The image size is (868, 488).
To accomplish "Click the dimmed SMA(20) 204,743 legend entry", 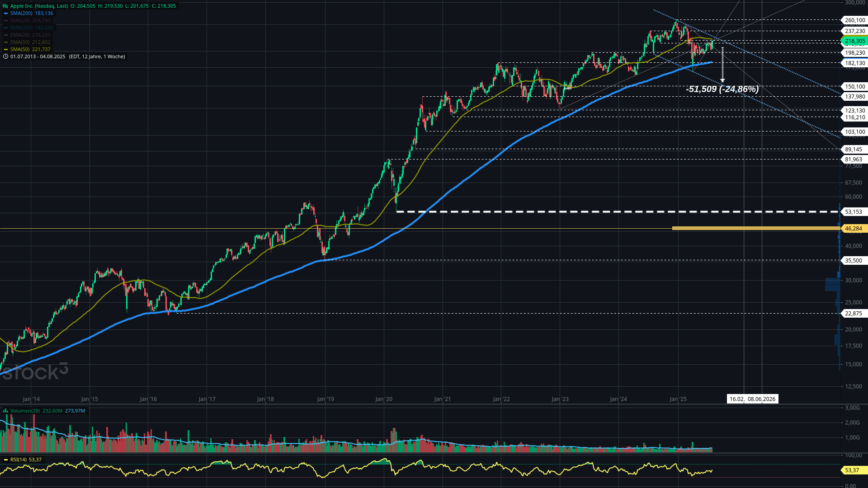I will [30, 20].
